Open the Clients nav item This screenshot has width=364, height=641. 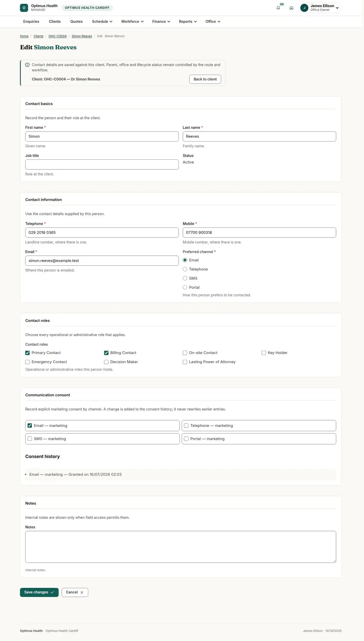(55, 22)
